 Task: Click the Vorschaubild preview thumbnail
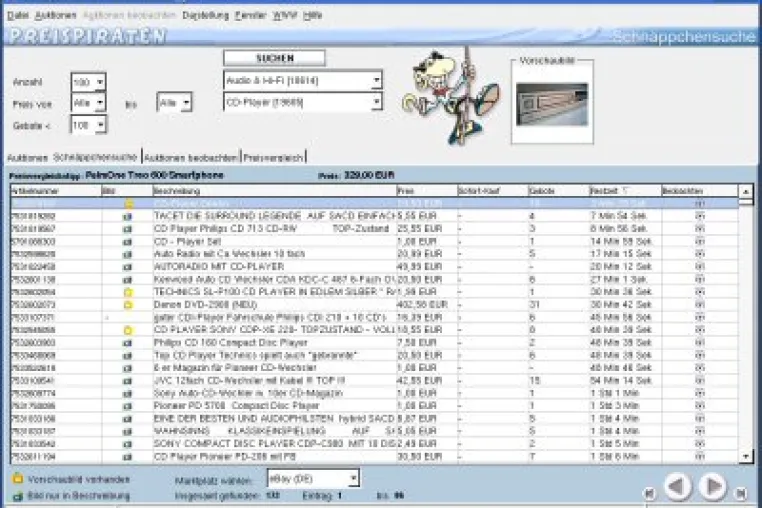tap(552, 104)
